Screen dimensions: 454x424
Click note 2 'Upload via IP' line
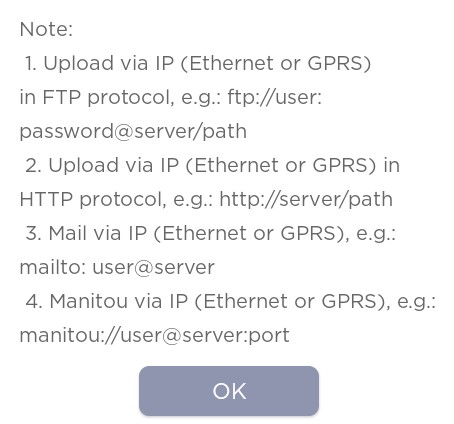[x=212, y=165]
